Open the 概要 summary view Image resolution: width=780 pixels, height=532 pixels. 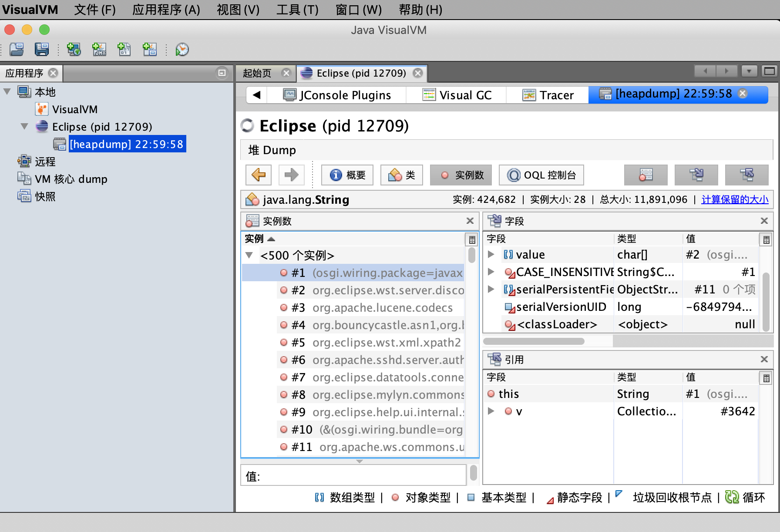(347, 175)
